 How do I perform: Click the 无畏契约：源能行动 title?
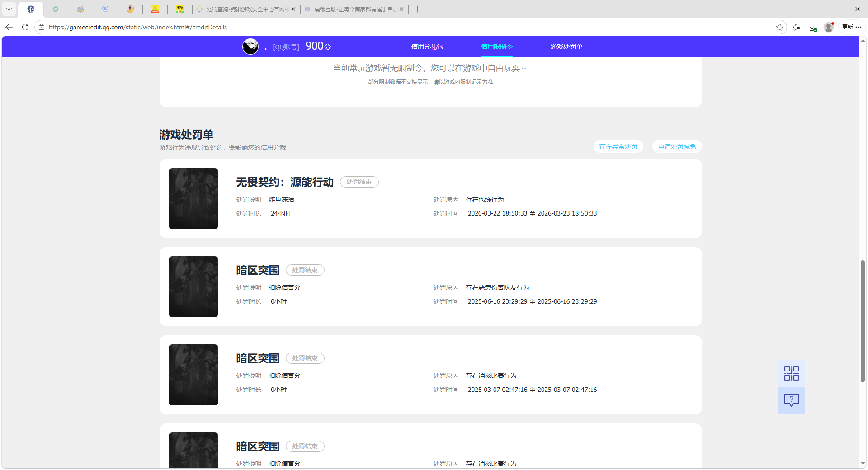click(285, 182)
